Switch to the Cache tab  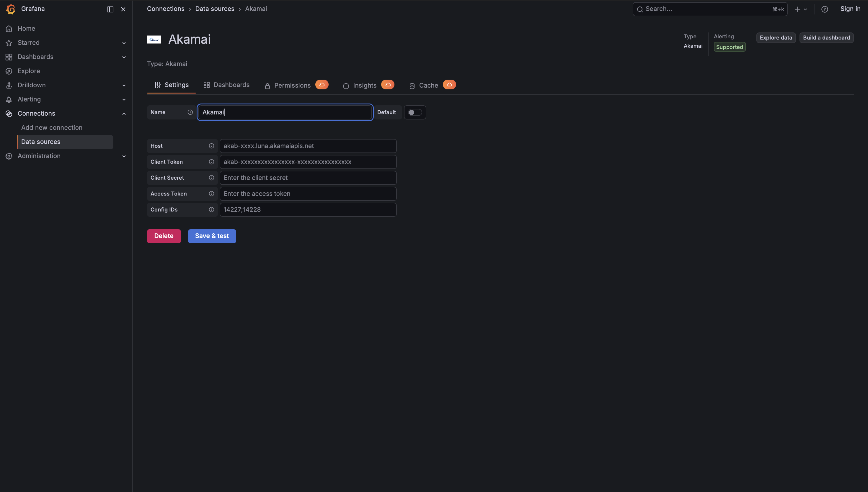pyautogui.click(x=423, y=86)
